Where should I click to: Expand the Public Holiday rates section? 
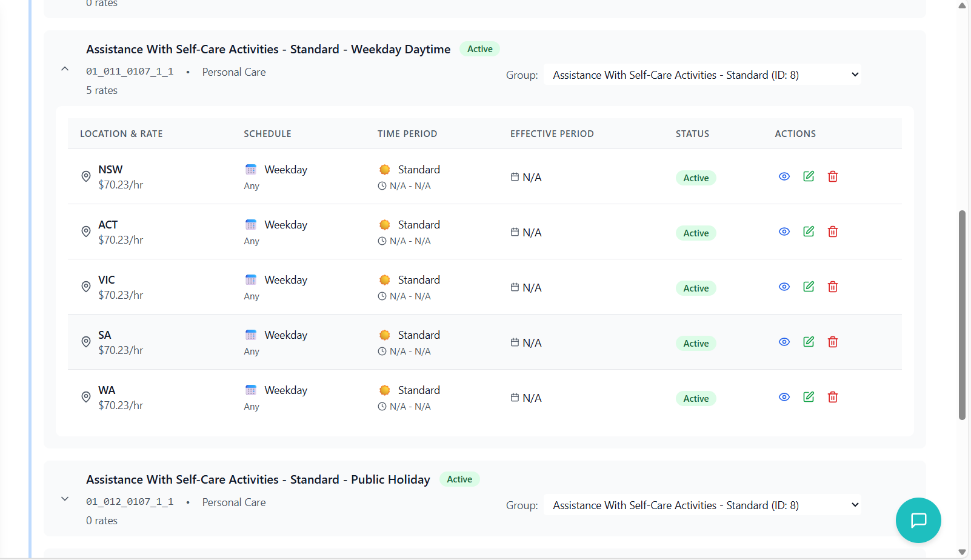tap(65, 499)
